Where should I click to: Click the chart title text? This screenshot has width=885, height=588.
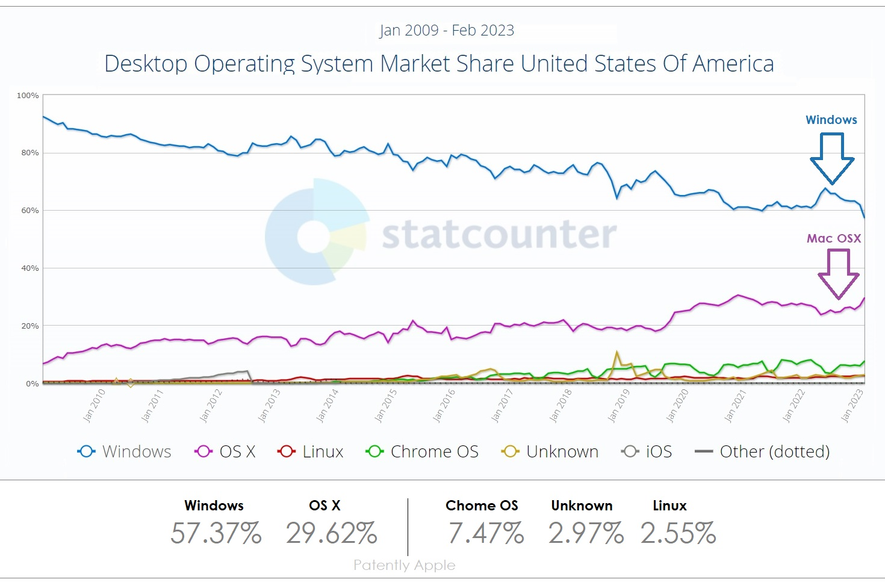coord(439,64)
